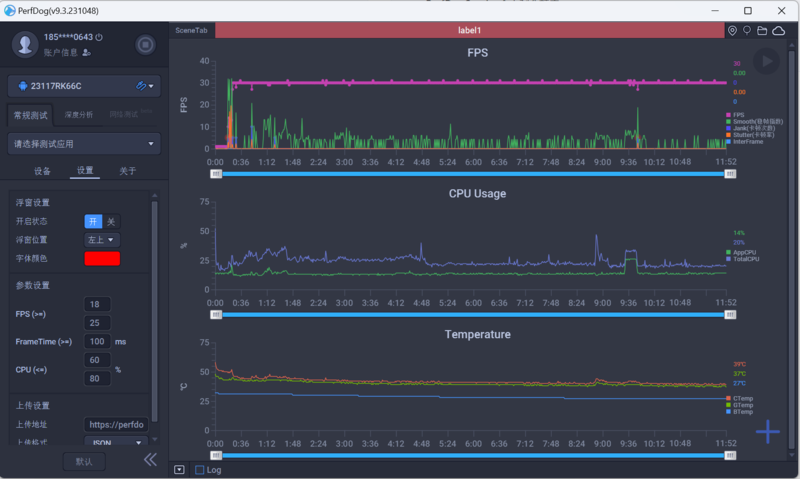Screen dimensions: 800x479
Task: Click the lightbulb icon in top toolbar
Action: tap(747, 31)
